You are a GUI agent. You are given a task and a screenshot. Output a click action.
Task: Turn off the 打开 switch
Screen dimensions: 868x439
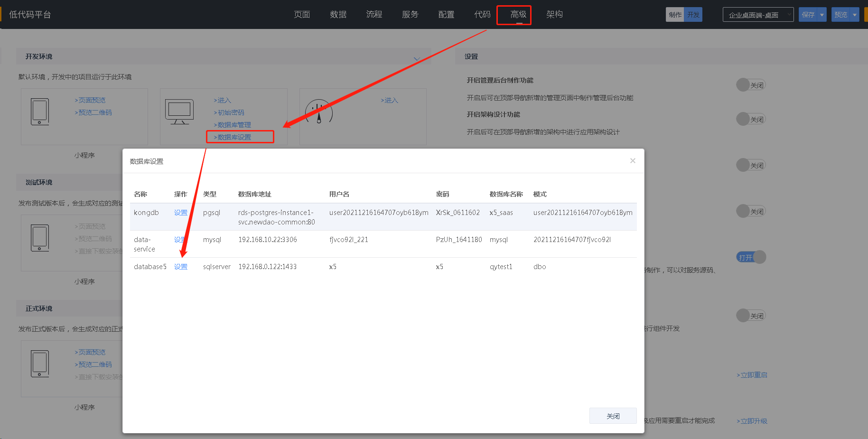[x=751, y=257]
